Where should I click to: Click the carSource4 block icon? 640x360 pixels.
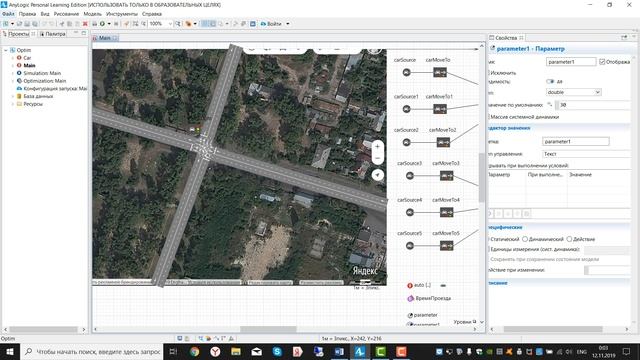409,212
